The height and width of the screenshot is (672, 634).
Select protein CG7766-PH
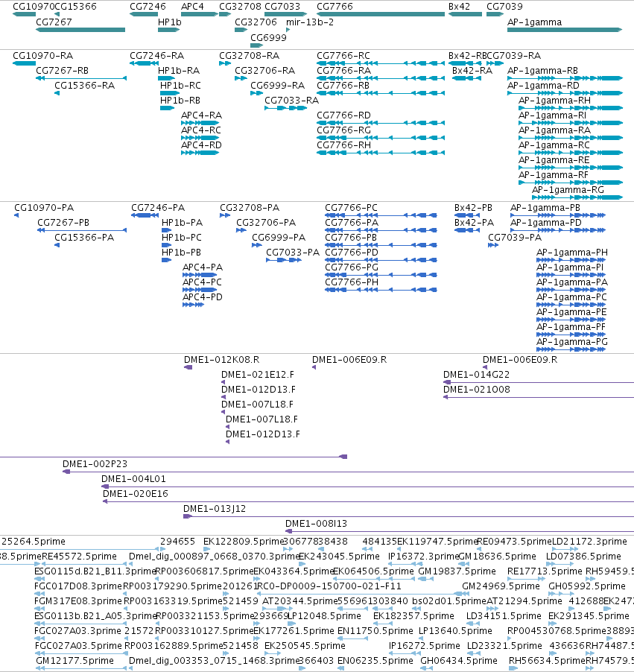[352, 282]
